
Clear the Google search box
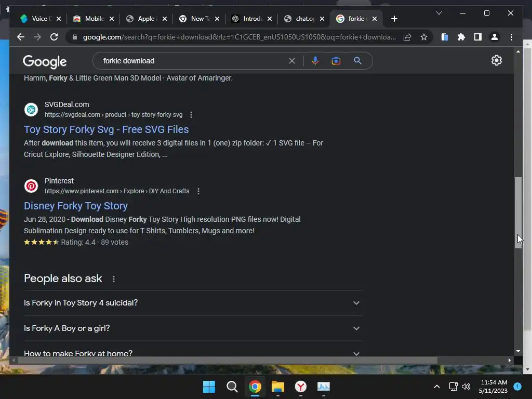pyautogui.click(x=292, y=61)
